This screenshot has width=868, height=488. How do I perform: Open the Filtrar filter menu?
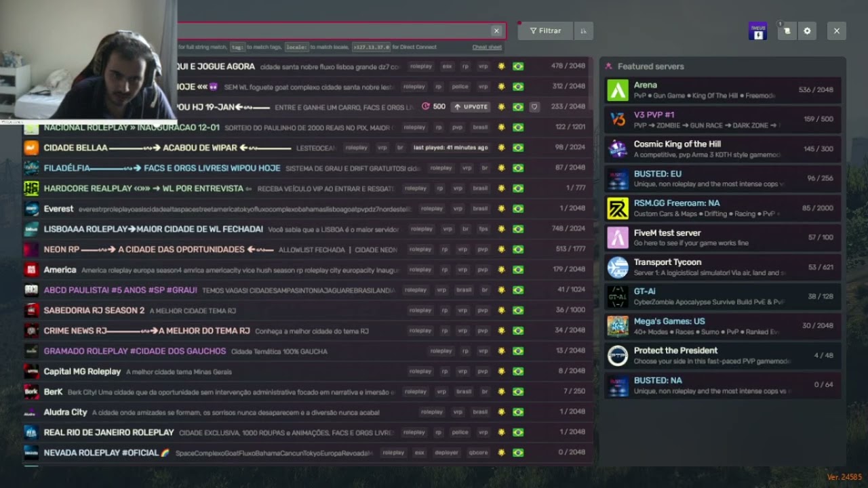point(545,30)
